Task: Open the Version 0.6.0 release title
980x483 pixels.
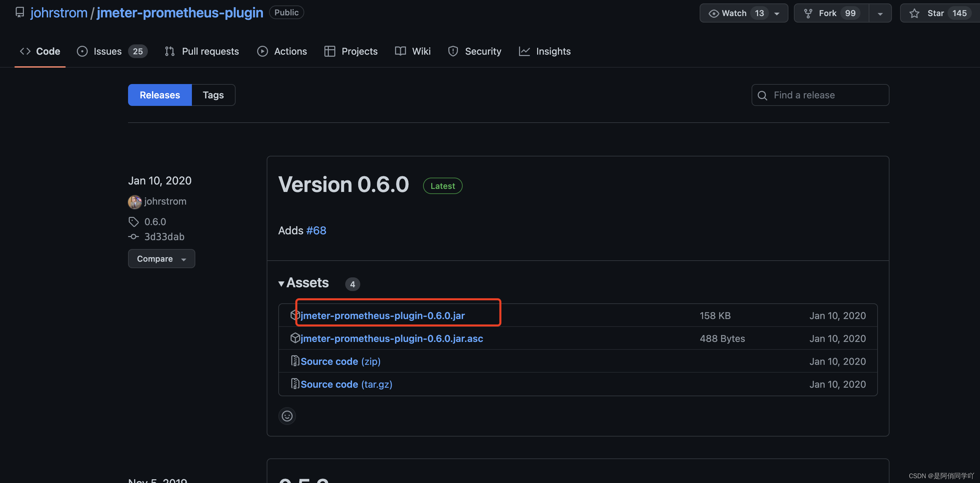Action: click(x=344, y=184)
